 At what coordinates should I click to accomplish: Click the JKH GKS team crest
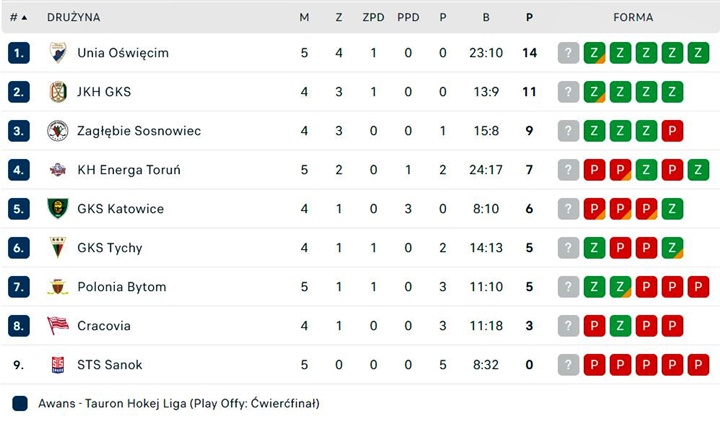(58, 92)
